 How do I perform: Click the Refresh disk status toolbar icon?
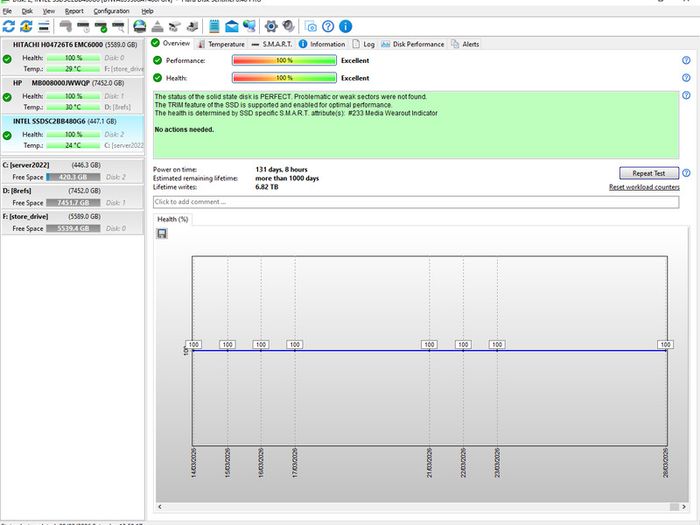tap(8, 26)
